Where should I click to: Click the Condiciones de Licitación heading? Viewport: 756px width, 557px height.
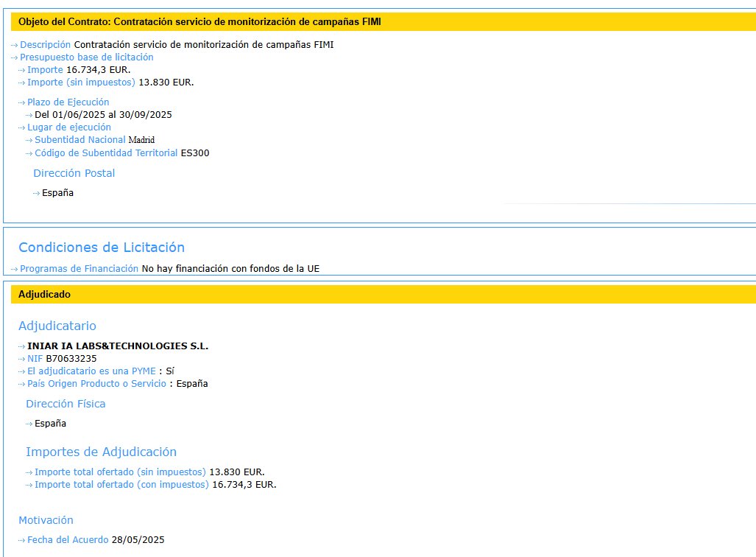pyautogui.click(x=102, y=248)
